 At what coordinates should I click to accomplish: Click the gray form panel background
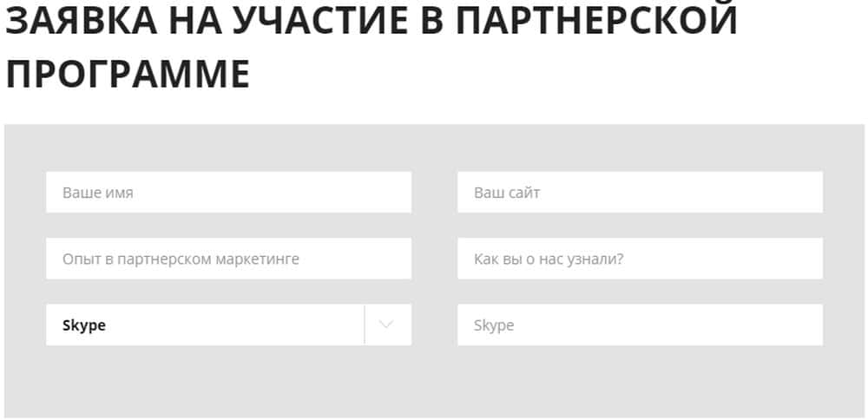point(434,382)
